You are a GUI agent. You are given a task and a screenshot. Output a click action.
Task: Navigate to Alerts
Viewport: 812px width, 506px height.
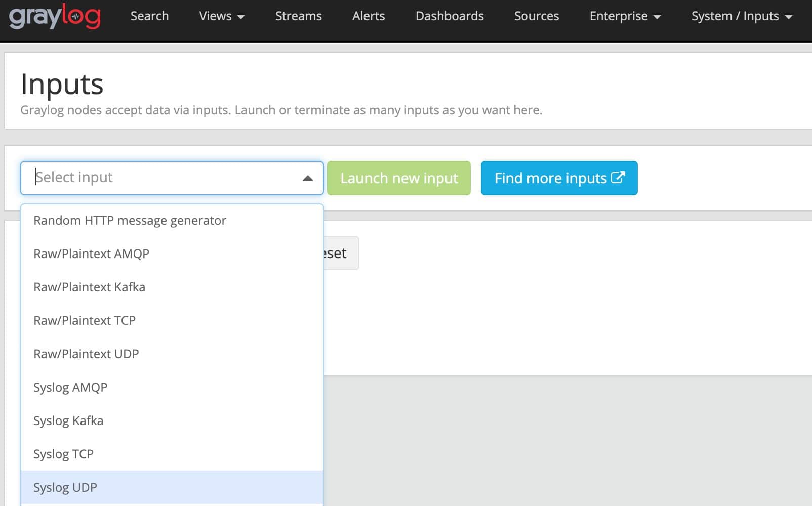point(368,16)
